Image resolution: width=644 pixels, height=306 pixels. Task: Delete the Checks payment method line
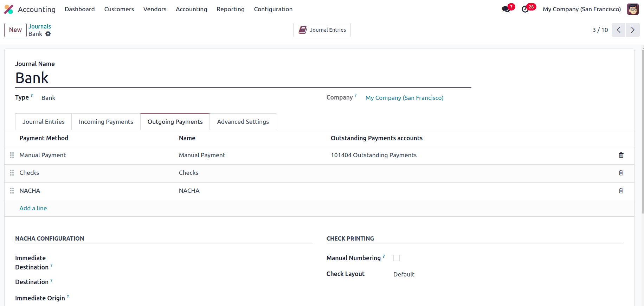(x=621, y=173)
